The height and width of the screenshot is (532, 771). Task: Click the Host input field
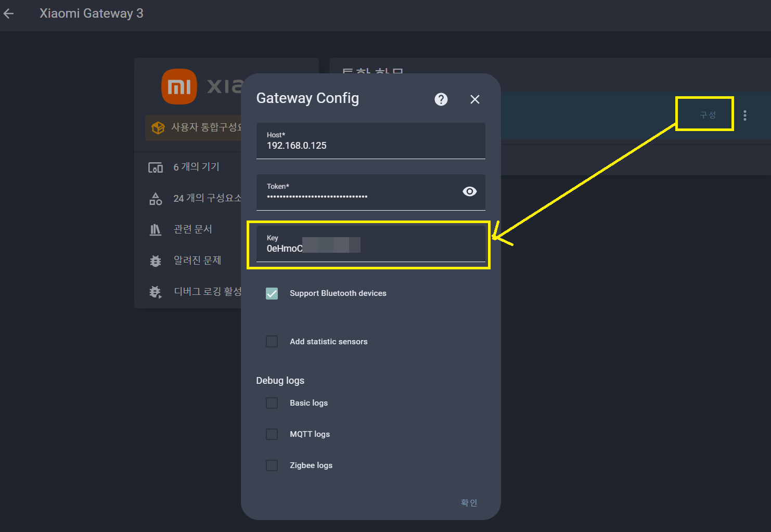coord(371,141)
